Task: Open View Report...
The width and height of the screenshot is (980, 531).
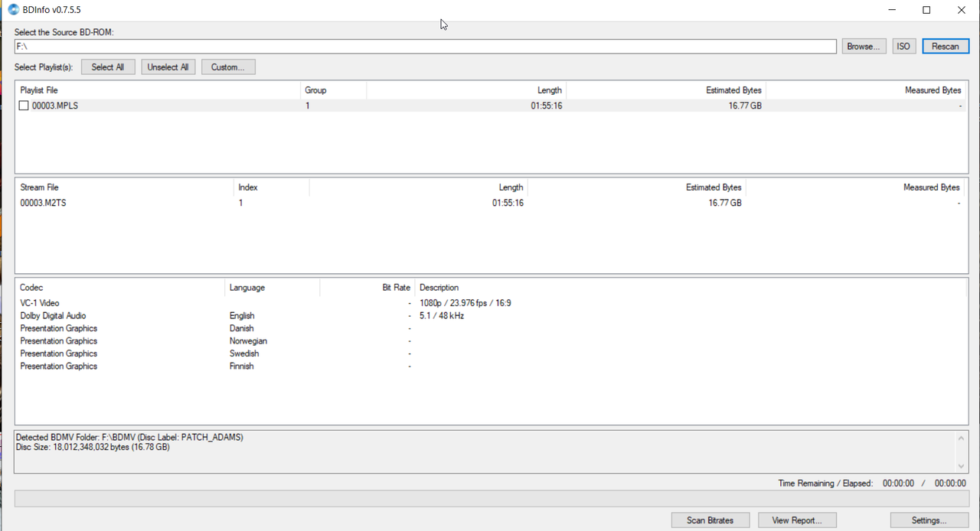Action: [797, 520]
